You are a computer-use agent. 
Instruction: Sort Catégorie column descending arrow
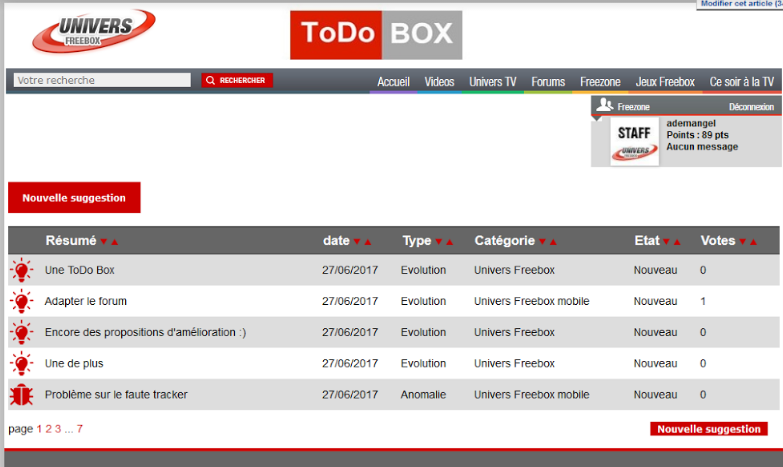(542, 242)
